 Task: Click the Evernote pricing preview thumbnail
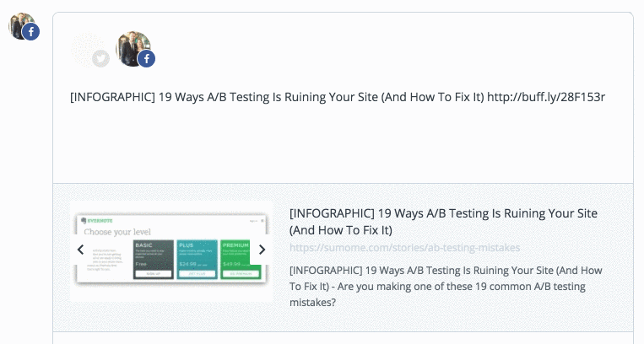(x=171, y=251)
